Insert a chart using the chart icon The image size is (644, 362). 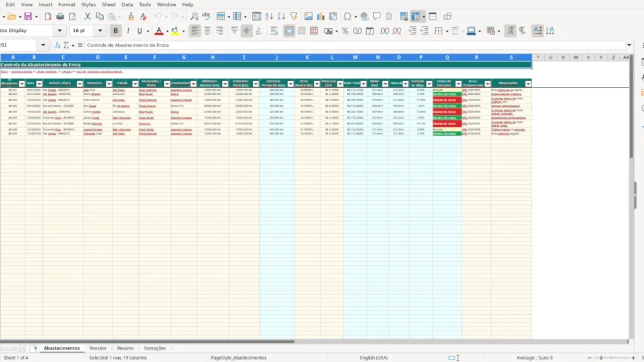tap(321, 16)
